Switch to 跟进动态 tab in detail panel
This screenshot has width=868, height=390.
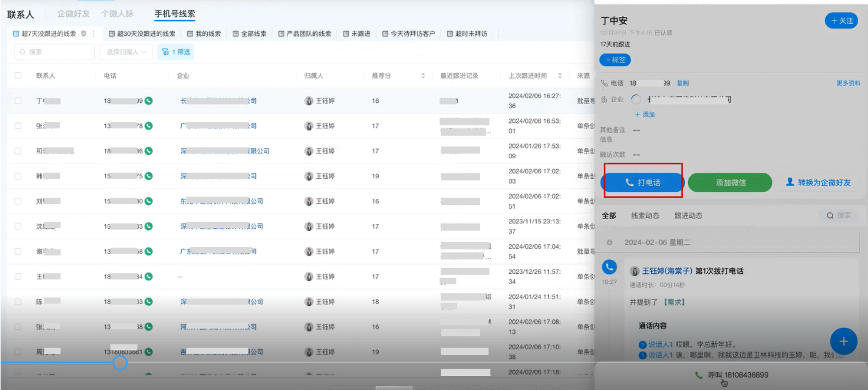tap(688, 215)
